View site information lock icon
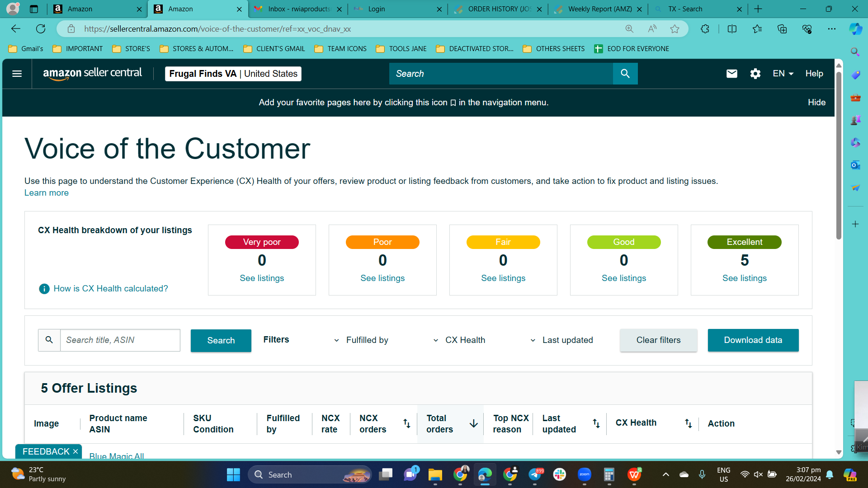 pos(71,29)
